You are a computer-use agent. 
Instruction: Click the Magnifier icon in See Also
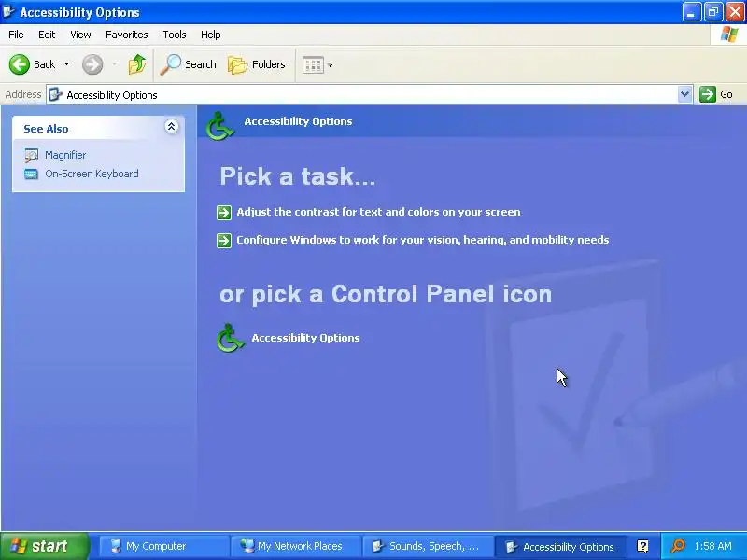click(x=32, y=155)
